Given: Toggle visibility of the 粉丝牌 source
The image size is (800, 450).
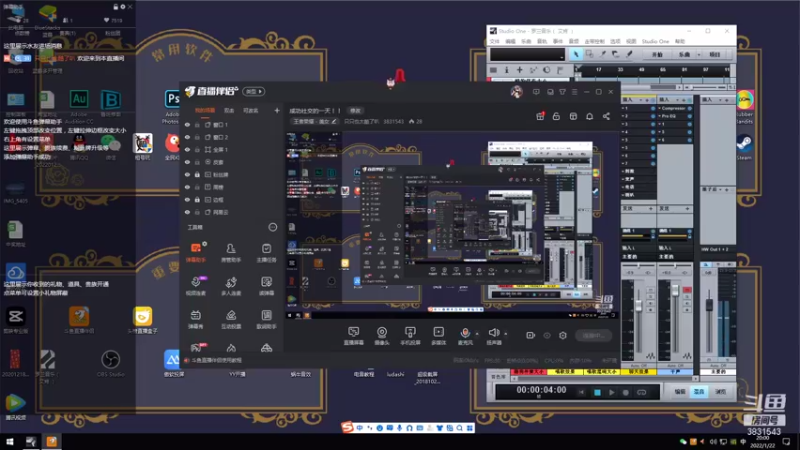Looking at the screenshot, I should tap(188, 174).
